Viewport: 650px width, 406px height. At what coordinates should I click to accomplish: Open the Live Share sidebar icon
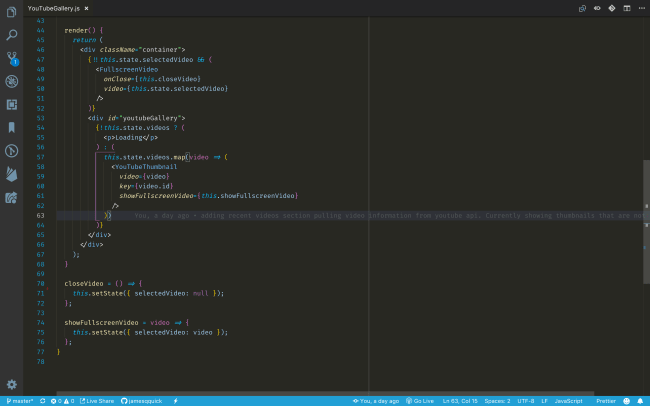pyautogui.click(x=12, y=196)
